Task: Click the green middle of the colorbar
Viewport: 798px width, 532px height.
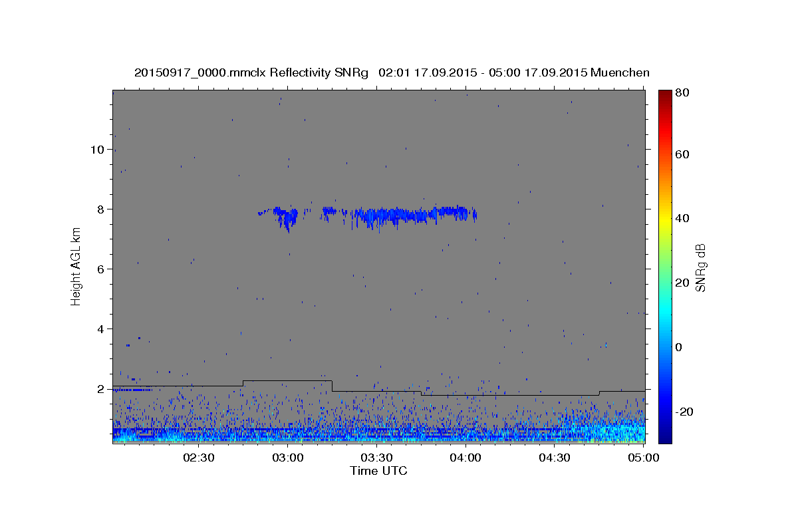Action: (665, 266)
